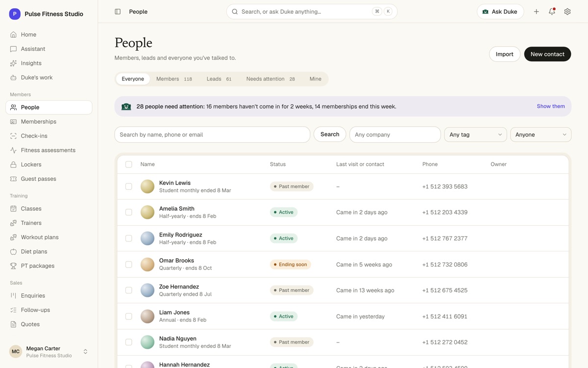The image size is (588, 368).
Task: Switch to the Leads tab
Action: pyautogui.click(x=219, y=79)
